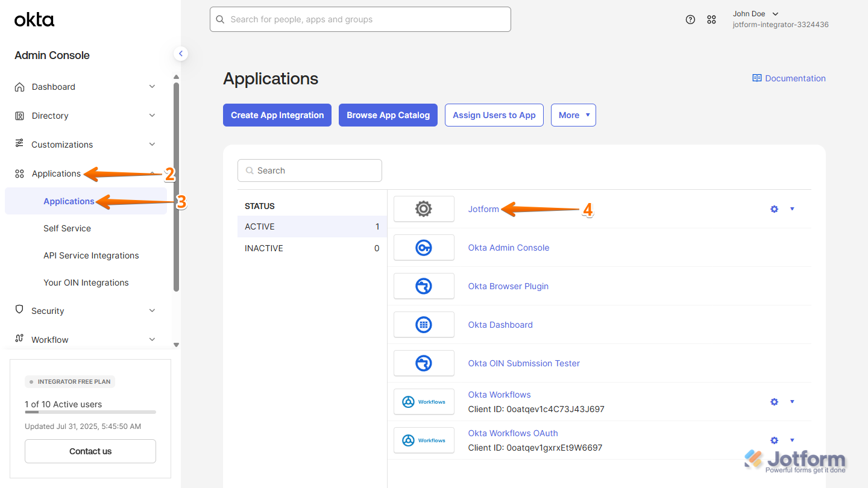Open the help question mark icon

point(691,19)
